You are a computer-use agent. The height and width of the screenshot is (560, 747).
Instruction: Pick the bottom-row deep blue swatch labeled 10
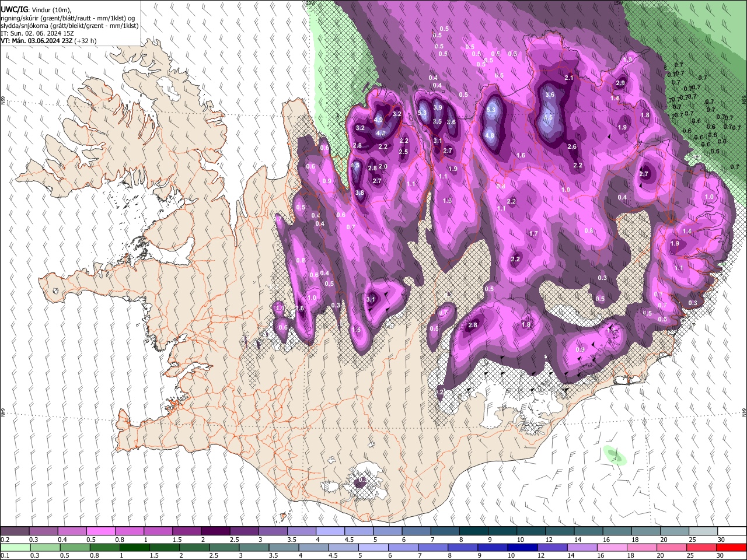click(x=522, y=547)
